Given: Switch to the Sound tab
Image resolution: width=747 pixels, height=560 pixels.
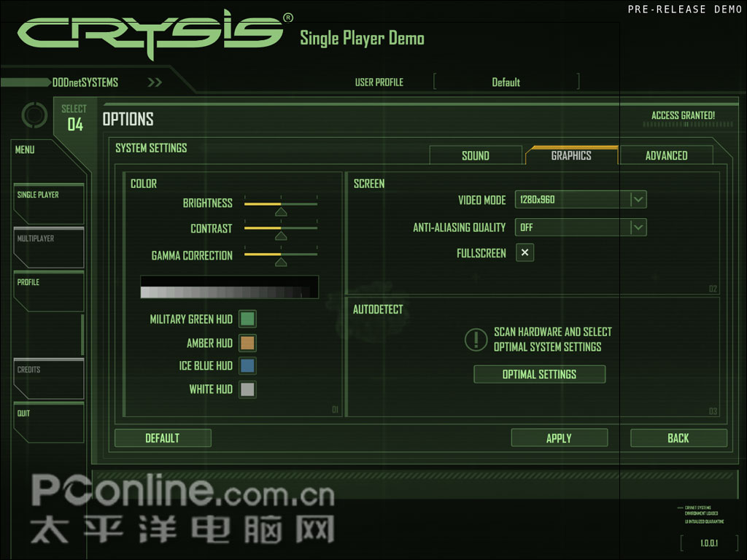Looking at the screenshot, I should [x=476, y=155].
